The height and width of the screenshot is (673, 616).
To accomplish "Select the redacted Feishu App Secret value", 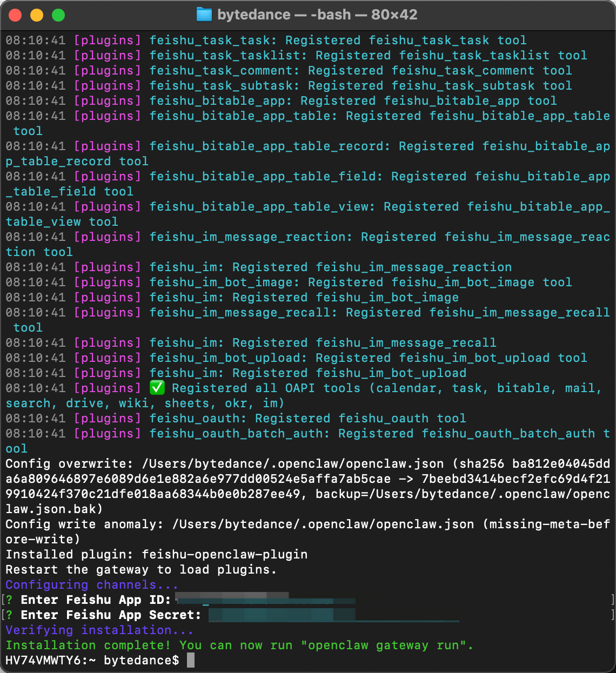I will 281,615.
